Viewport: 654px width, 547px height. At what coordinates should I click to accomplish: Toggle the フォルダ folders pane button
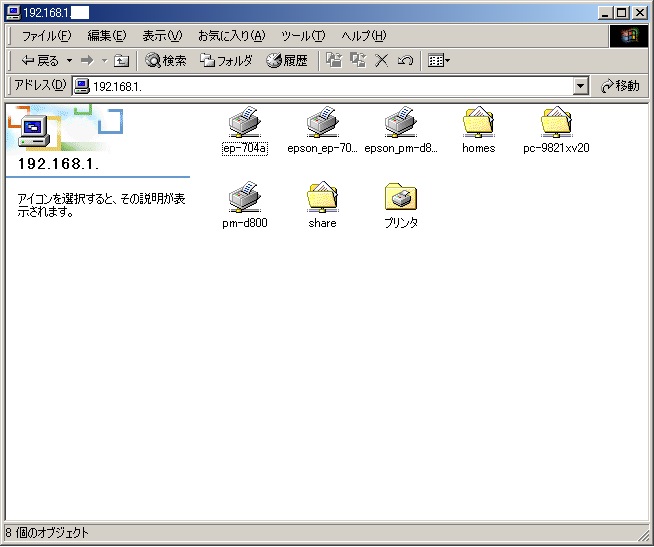(227, 61)
